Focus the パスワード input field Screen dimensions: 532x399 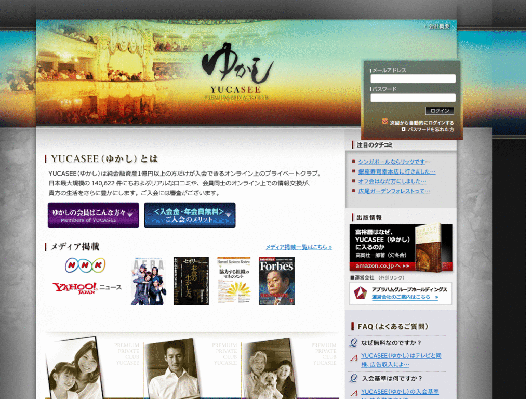(413, 98)
